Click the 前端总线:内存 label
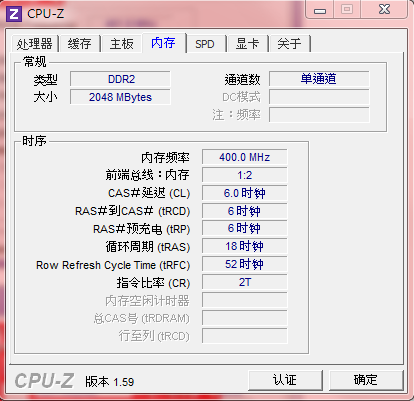Viewport: 414px width, 401px height. tap(147, 175)
